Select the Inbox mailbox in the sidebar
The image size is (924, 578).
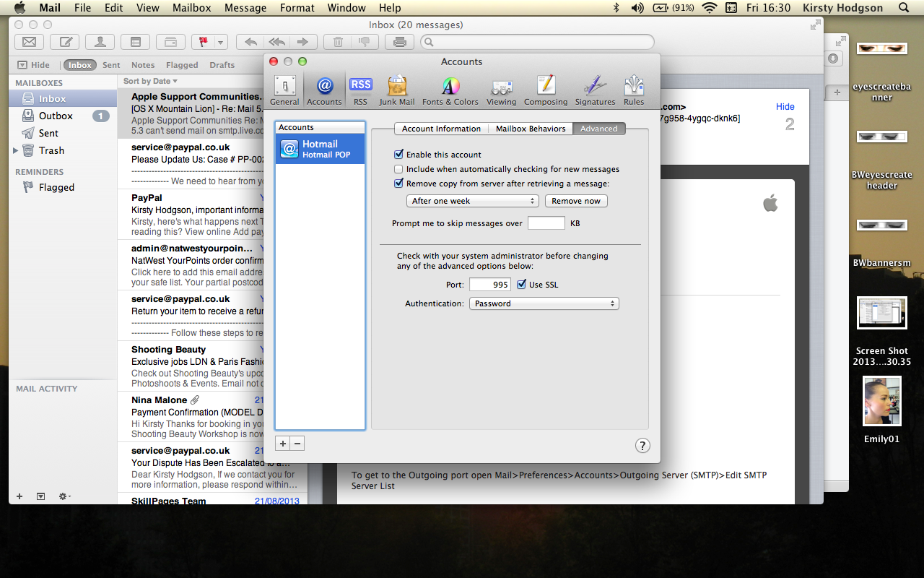[63, 98]
